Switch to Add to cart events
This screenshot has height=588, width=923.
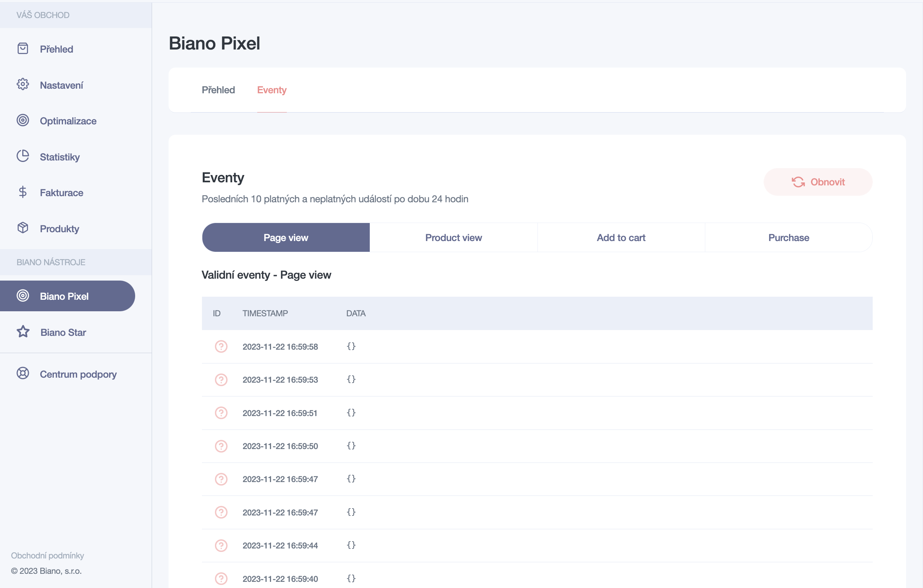click(621, 238)
